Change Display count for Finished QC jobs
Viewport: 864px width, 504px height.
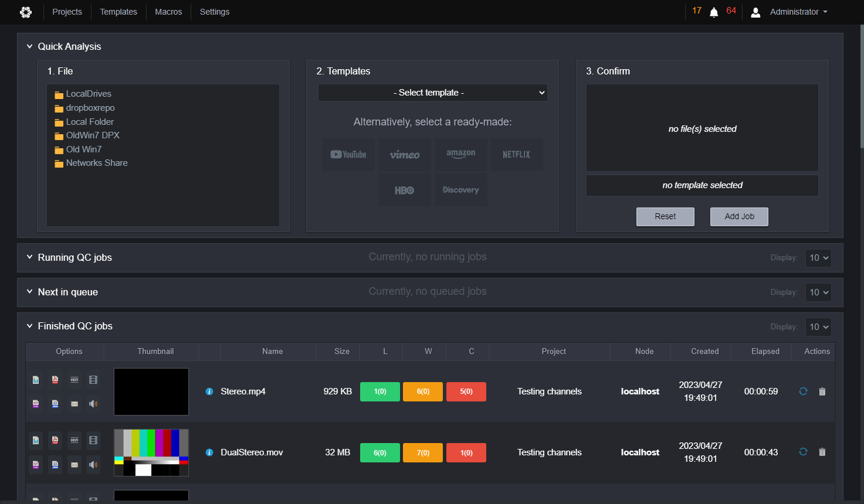coord(818,327)
